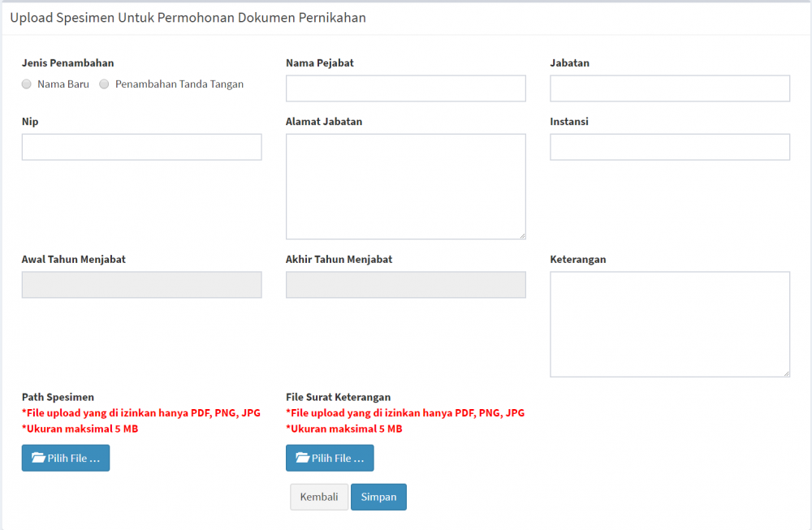Open the Akhir Tahun Menjabat field

405,285
